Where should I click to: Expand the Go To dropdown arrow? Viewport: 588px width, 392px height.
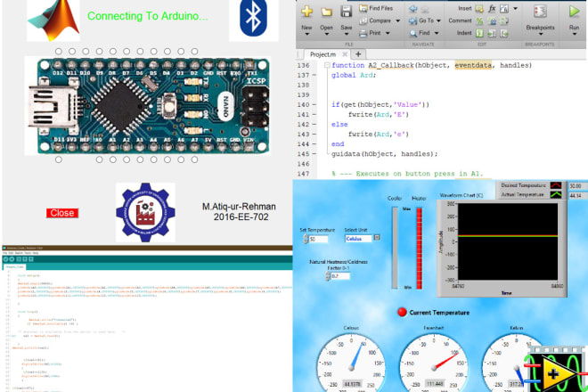pos(438,21)
